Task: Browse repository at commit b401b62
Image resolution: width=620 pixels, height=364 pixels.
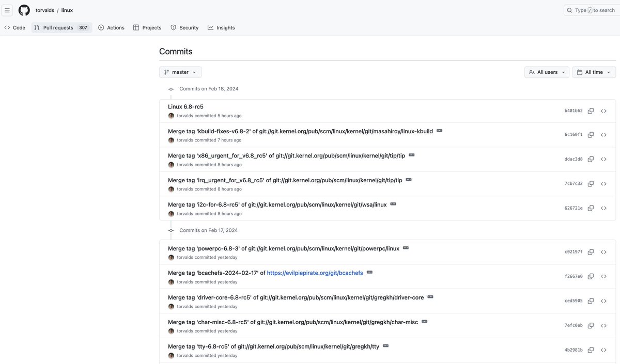Action: click(x=603, y=111)
